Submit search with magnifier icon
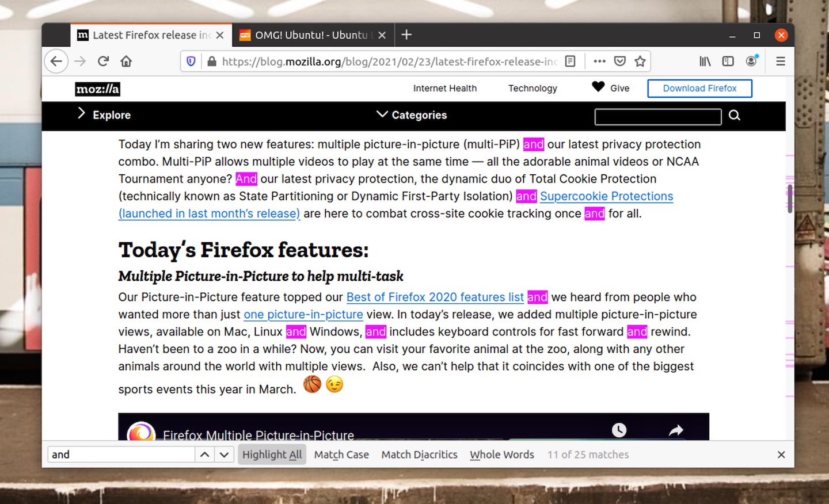This screenshot has width=829, height=504. [x=735, y=115]
